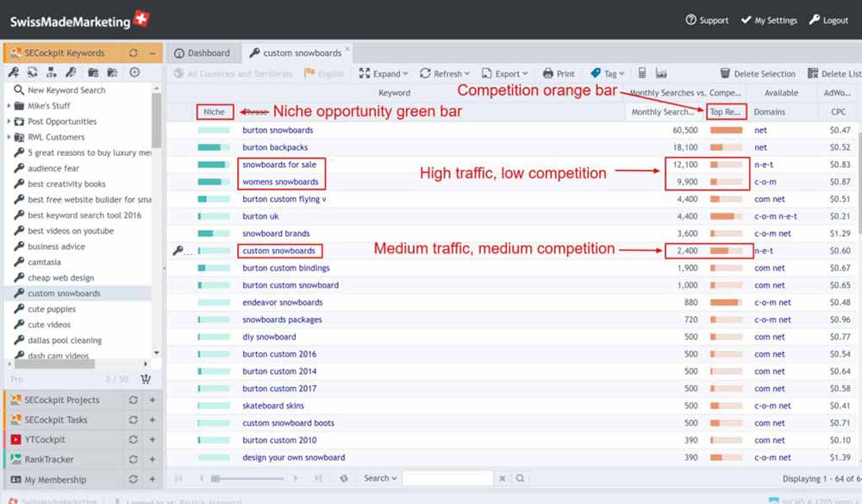Viewport: 862px width, 504px height.
Task: Click the new folder icon in the sidebar toolbar
Action: pos(93,72)
